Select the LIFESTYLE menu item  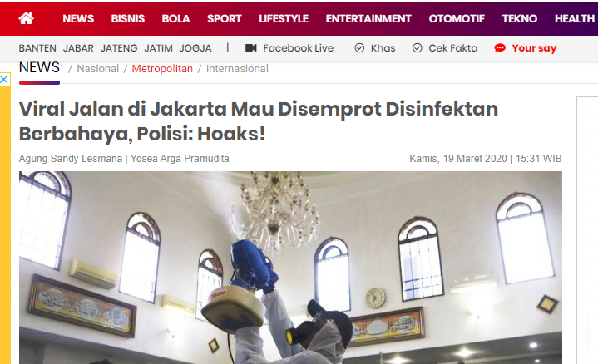[x=284, y=18]
